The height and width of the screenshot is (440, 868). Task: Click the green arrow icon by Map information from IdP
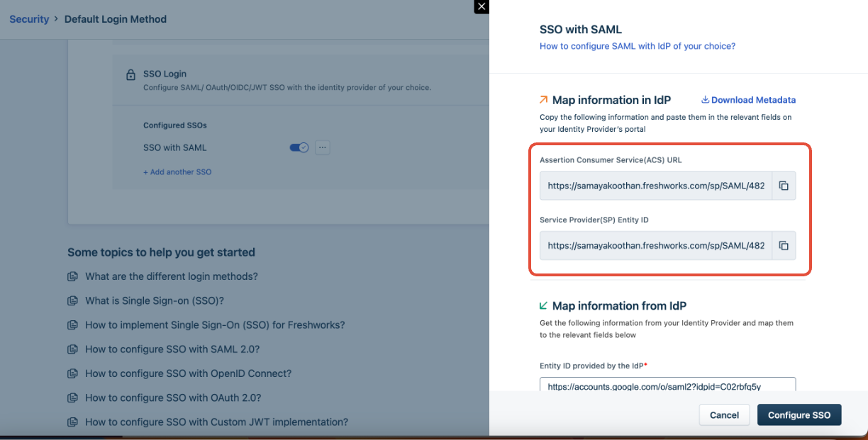pyautogui.click(x=544, y=305)
